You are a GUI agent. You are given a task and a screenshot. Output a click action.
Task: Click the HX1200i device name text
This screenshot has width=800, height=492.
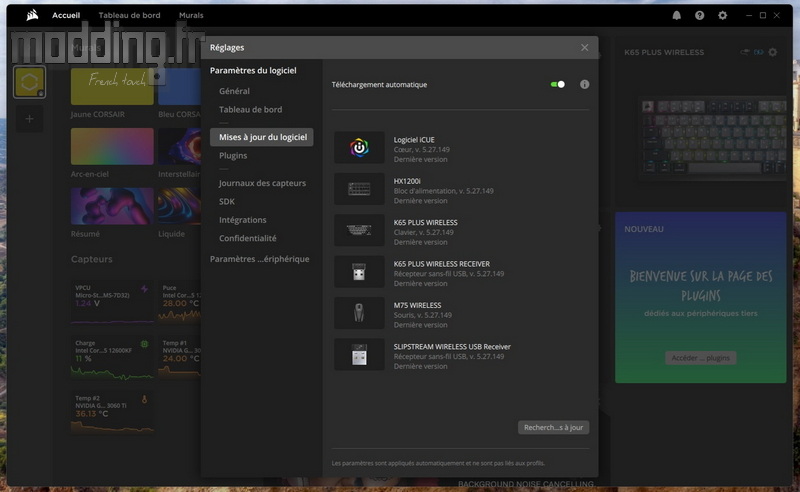[x=407, y=181]
